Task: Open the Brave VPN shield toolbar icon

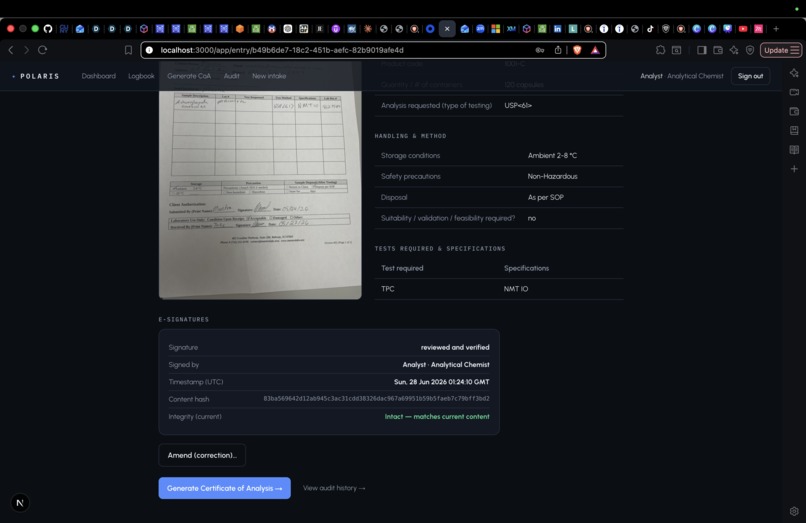Action: click(x=750, y=50)
